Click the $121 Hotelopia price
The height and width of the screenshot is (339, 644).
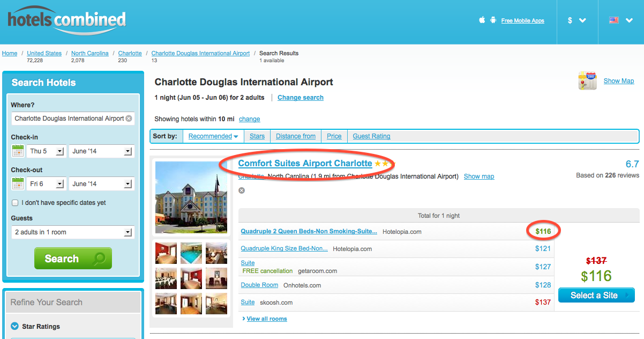tap(543, 248)
